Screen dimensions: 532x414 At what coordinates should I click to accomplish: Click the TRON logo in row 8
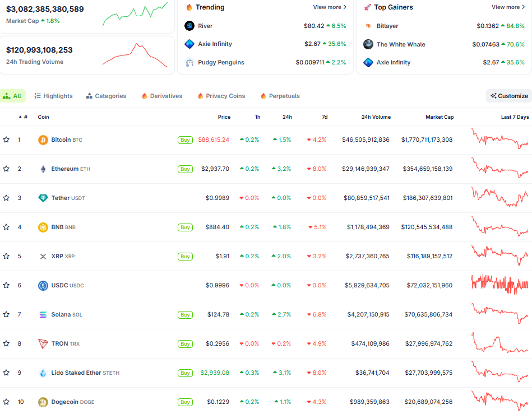click(43, 343)
